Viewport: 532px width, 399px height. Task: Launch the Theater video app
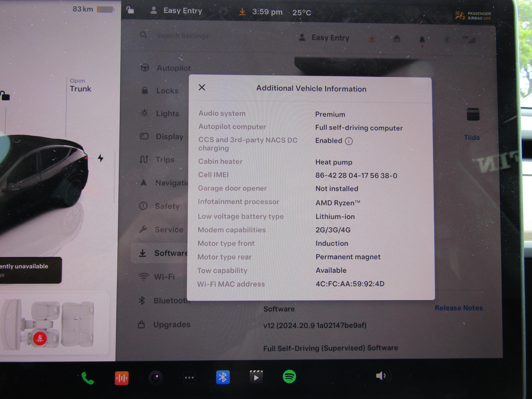256,377
